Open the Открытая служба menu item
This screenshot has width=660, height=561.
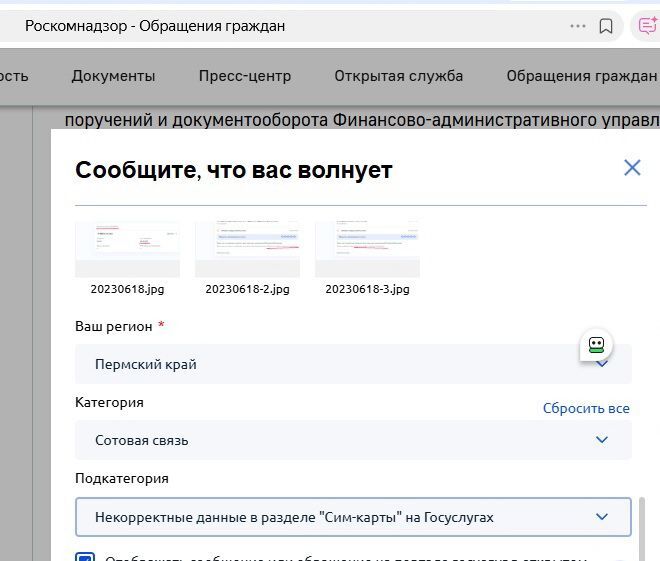point(399,76)
